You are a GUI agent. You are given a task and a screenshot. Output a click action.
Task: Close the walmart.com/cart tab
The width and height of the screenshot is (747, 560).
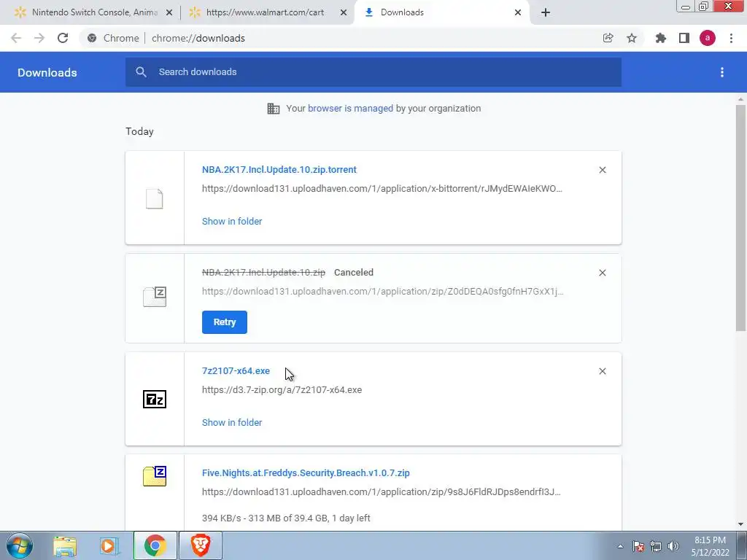pos(344,12)
